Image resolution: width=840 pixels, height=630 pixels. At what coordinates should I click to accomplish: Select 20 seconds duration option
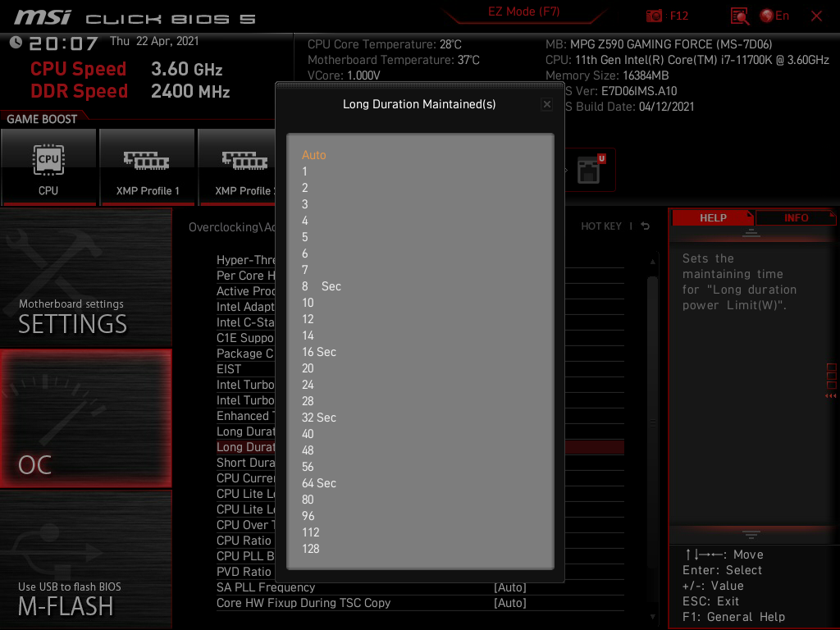pos(308,368)
